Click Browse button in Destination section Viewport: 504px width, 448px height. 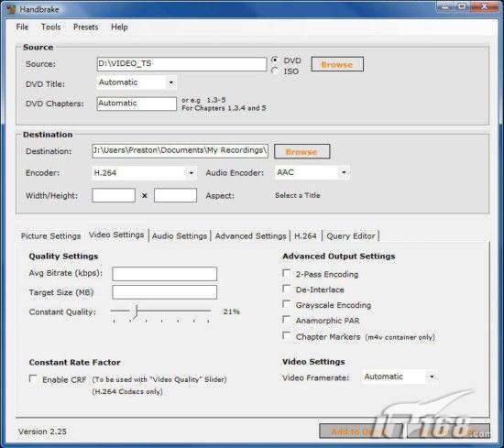pyautogui.click(x=301, y=151)
